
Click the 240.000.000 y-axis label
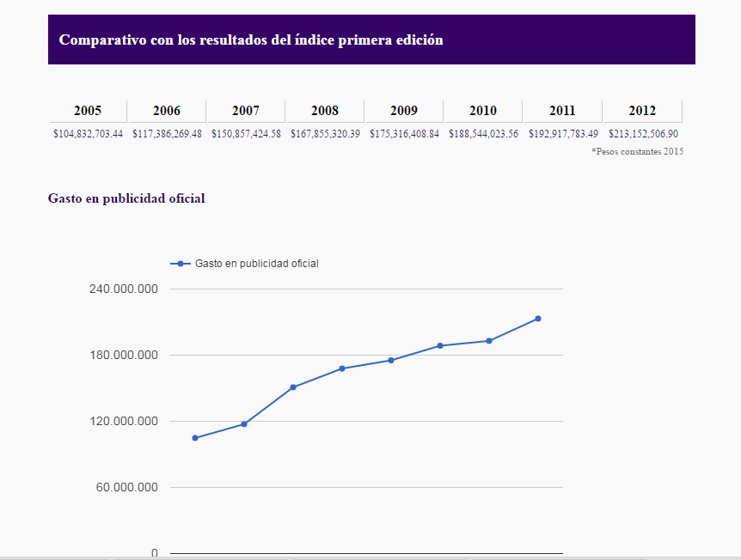pos(124,289)
